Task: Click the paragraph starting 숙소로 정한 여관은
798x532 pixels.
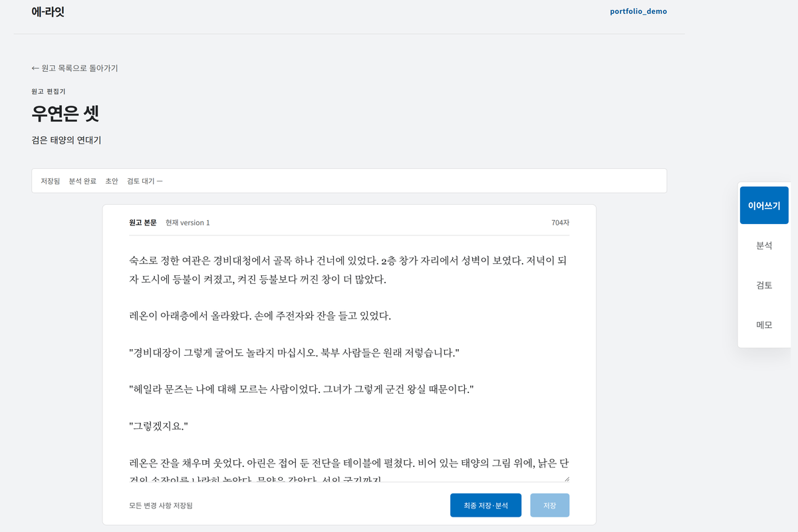Action: pos(348,269)
